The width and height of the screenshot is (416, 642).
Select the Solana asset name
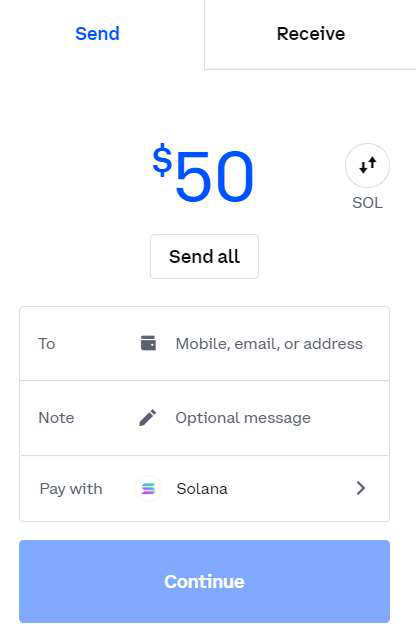(x=202, y=488)
